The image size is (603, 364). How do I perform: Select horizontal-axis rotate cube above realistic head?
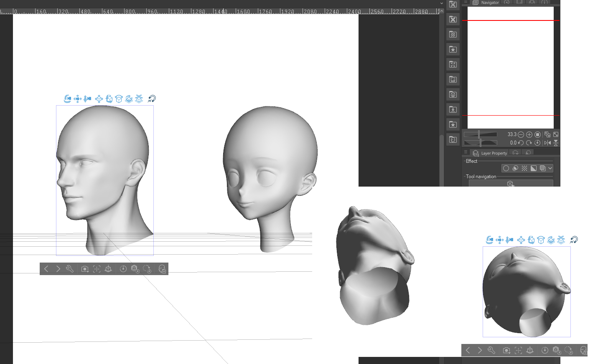[119, 99]
